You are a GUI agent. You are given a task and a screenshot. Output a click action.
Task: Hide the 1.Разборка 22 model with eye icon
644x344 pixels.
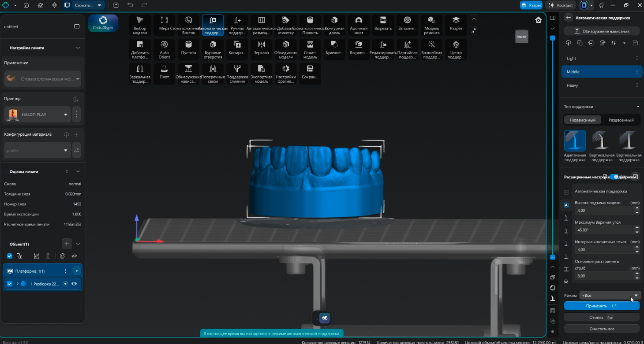[x=74, y=284]
